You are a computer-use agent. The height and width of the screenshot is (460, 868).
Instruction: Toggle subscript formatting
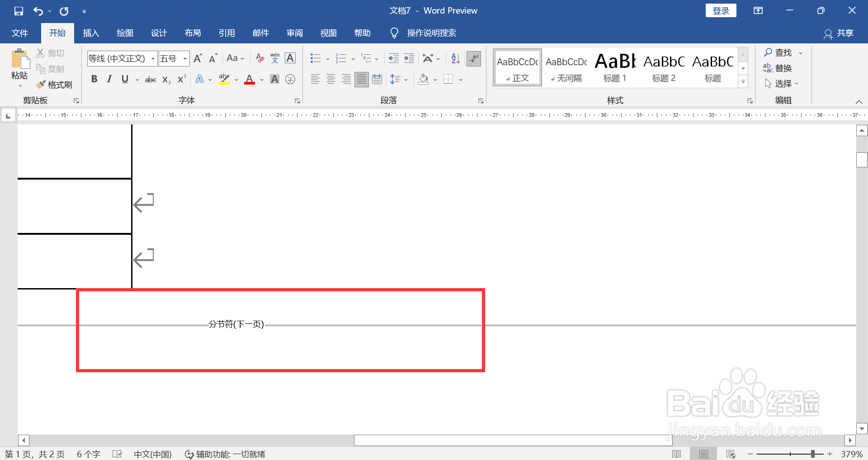[x=166, y=80]
